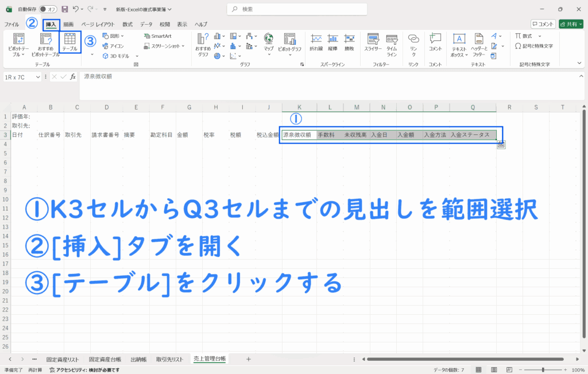588x374 pixels.
Task: Click おすすめグラフ recommended charts icon
Action: tap(203, 44)
